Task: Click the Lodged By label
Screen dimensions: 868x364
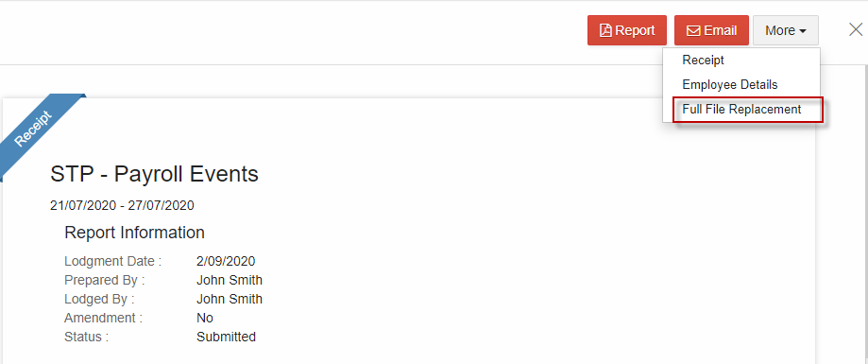Action: [99, 299]
